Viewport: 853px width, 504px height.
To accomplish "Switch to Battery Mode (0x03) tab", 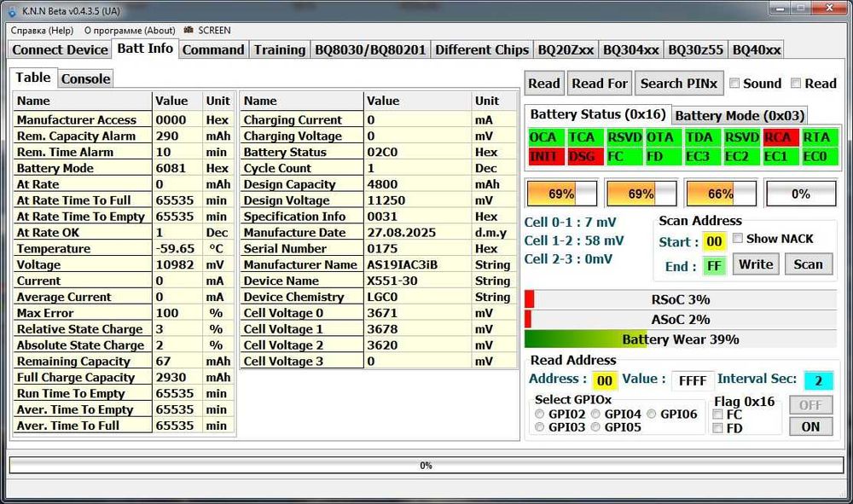I will [740, 116].
